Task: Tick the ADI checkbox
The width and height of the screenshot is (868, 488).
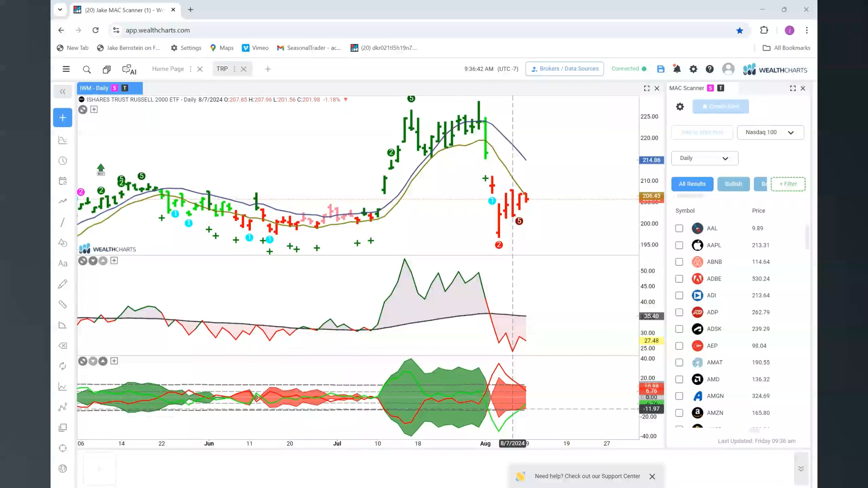Action: [x=679, y=296]
